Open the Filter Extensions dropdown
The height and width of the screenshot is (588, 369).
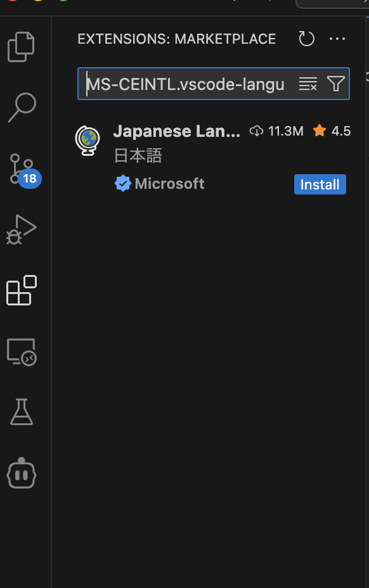click(x=335, y=83)
